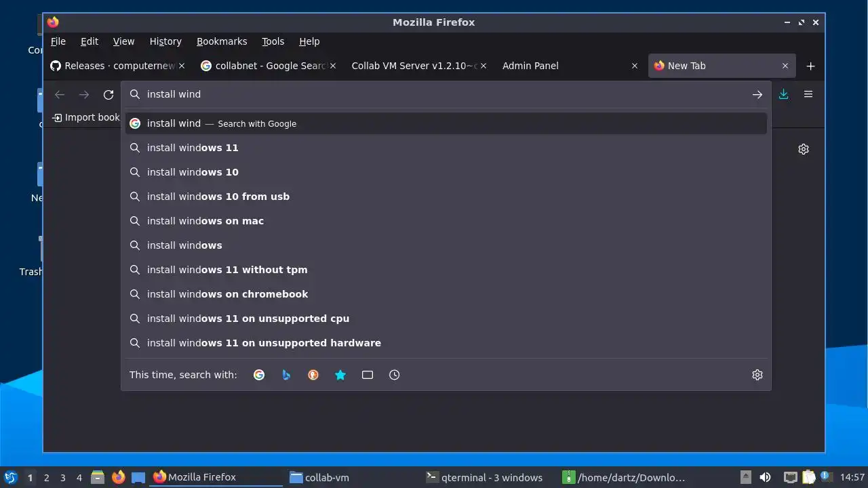This screenshot has height=488, width=868.
Task: Open the Tools menu
Action: 273,41
